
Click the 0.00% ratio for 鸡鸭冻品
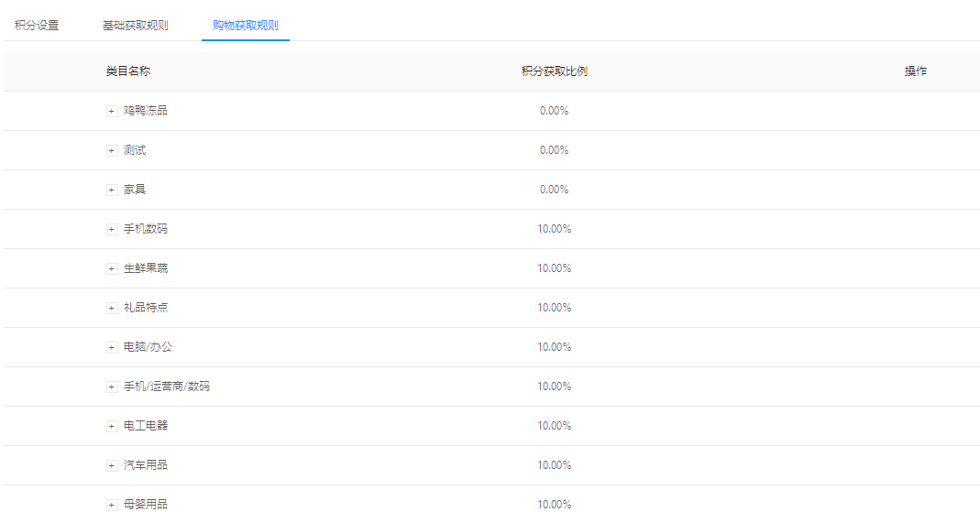(554, 111)
